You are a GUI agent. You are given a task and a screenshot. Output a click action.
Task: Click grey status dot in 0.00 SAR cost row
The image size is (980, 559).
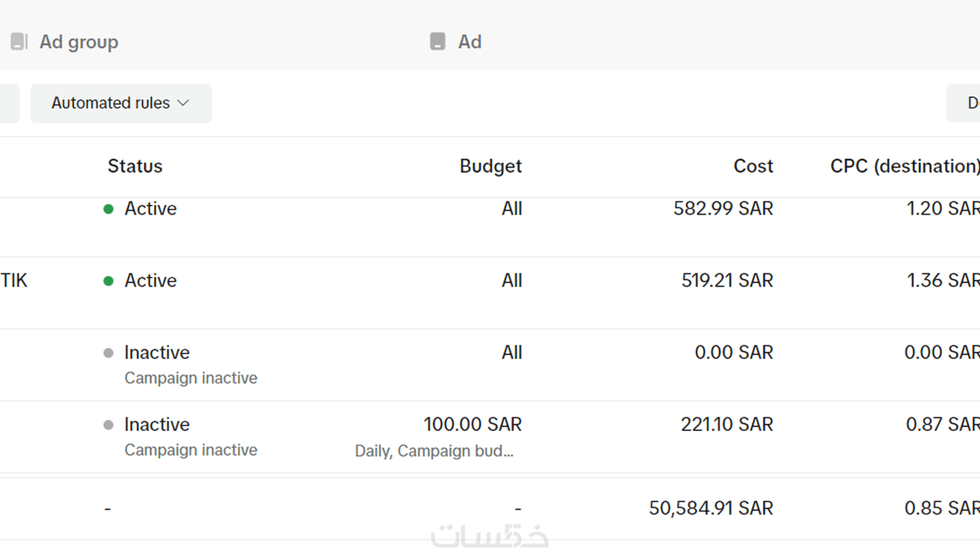tap(108, 353)
